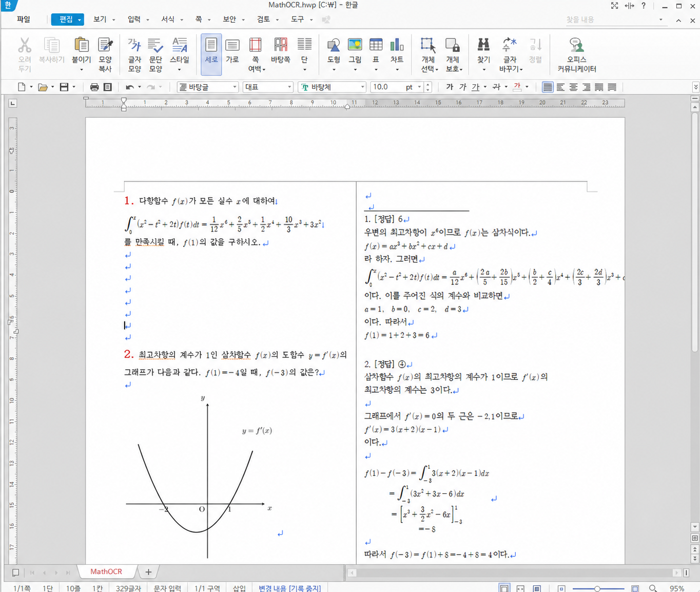Toggle bold 가 formatting button
This screenshot has height=592, width=700.
click(x=450, y=87)
